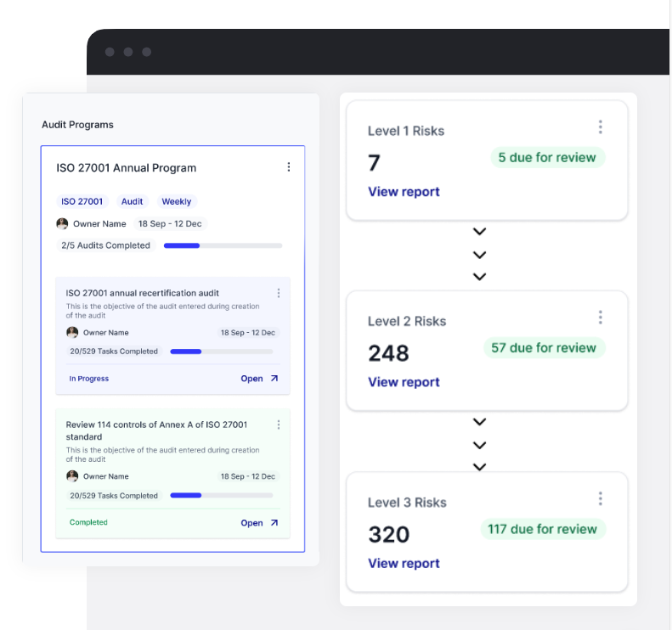Click the Level 2 Risks count 248
This screenshot has width=672, height=630.
[389, 353]
